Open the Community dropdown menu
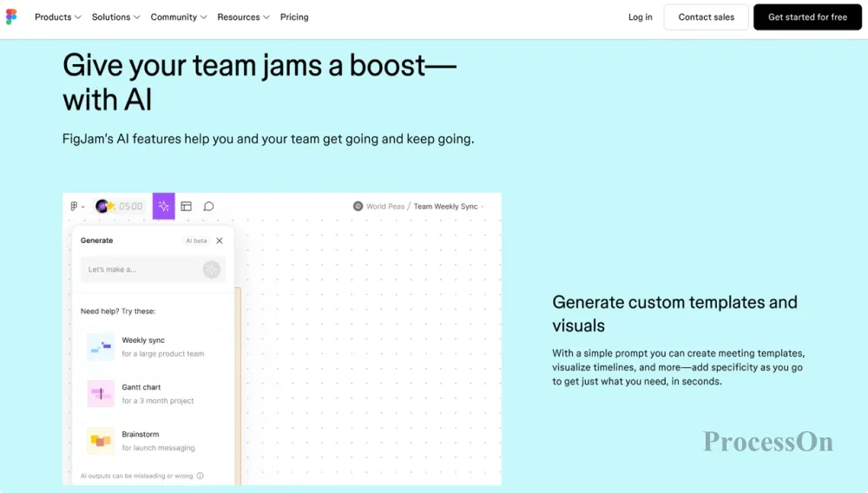 178,17
